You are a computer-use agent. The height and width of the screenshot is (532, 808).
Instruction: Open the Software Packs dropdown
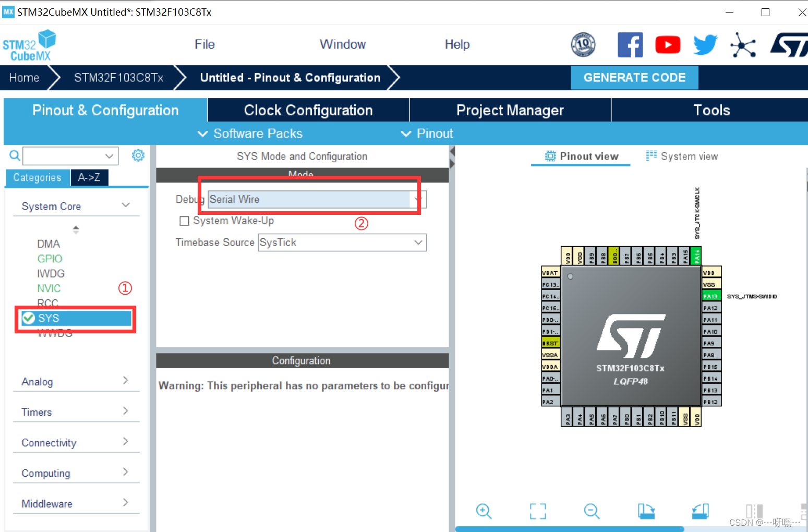pos(250,134)
